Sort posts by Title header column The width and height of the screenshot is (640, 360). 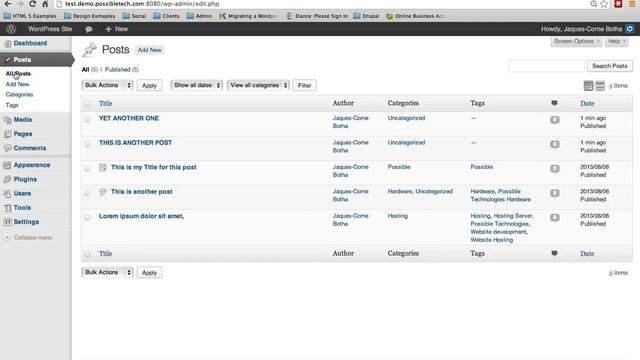pyautogui.click(x=105, y=103)
